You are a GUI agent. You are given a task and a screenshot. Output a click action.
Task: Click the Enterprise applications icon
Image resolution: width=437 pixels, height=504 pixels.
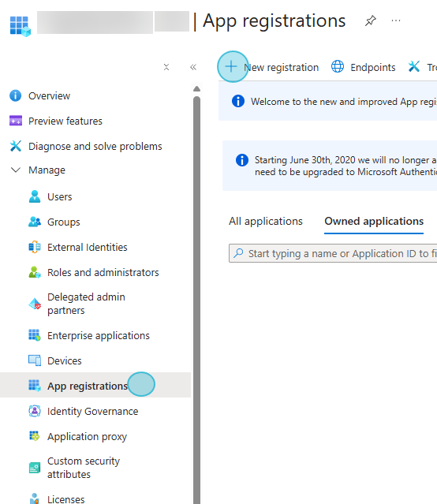click(x=35, y=335)
